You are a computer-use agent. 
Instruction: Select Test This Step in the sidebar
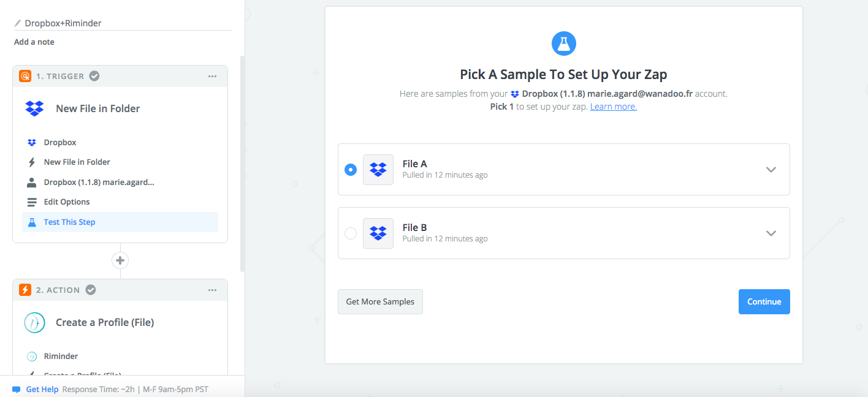click(120, 222)
